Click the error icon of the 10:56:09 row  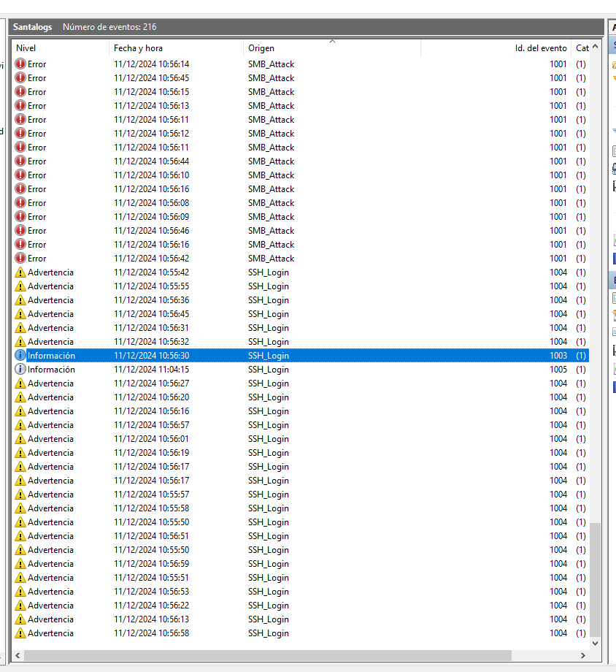[x=20, y=216]
